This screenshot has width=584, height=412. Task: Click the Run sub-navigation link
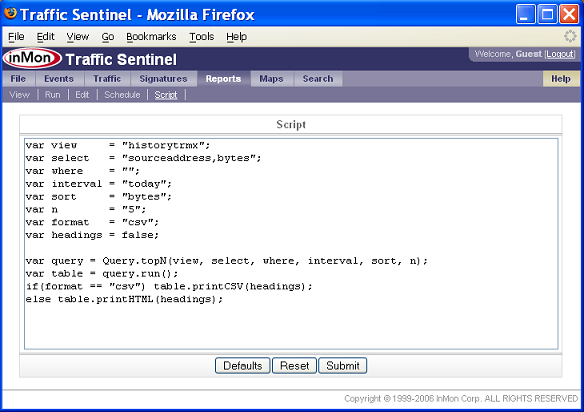(53, 95)
